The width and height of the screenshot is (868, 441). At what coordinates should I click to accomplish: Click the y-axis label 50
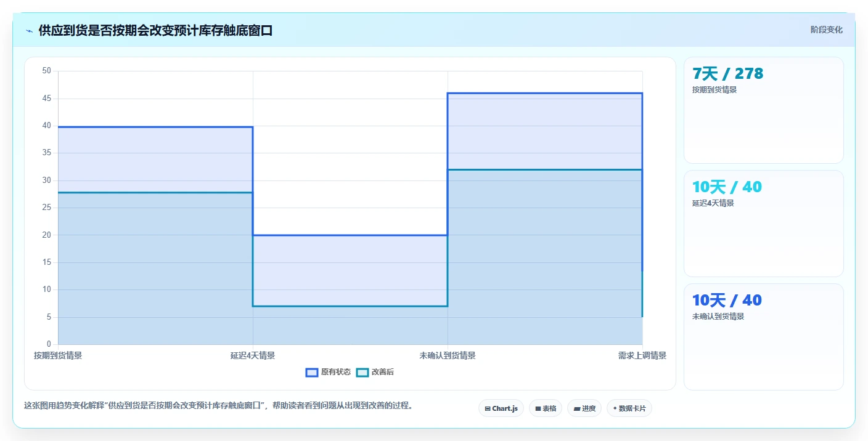click(47, 71)
